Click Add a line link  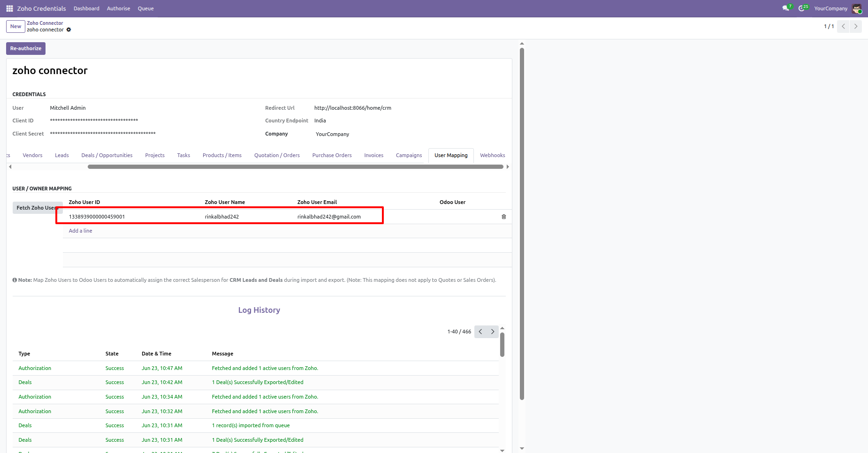pos(80,231)
